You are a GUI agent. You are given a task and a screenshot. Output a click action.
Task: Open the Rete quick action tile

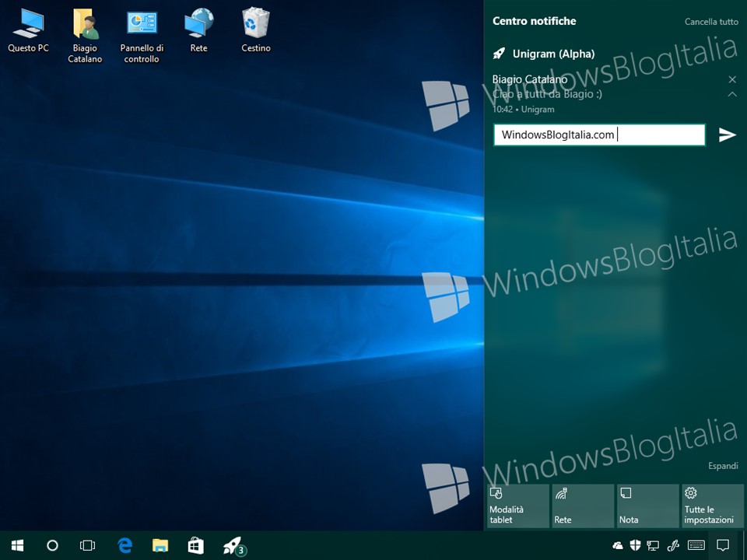point(583,506)
